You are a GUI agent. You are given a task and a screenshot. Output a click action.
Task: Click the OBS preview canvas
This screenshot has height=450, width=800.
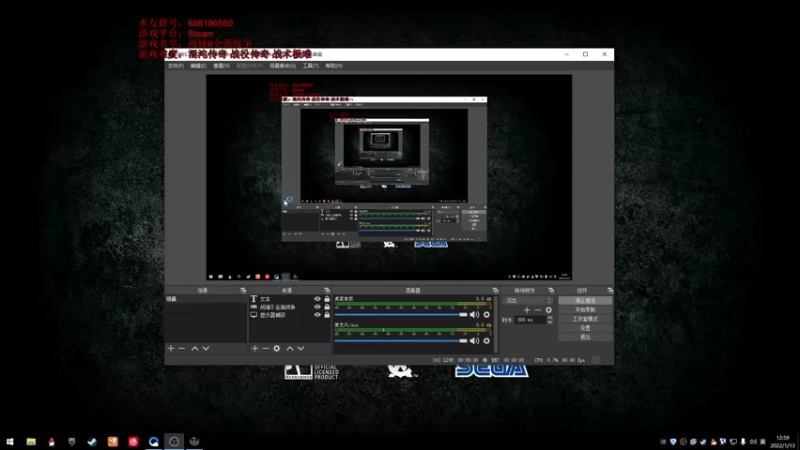click(389, 178)
